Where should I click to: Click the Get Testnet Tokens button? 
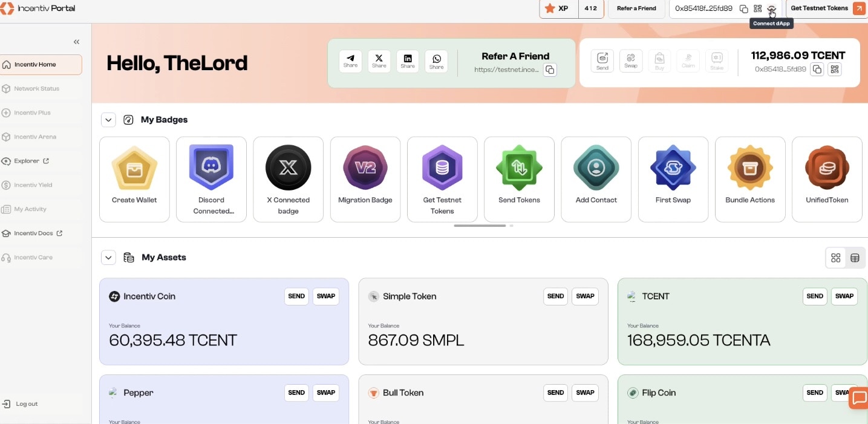coord(820,8)
